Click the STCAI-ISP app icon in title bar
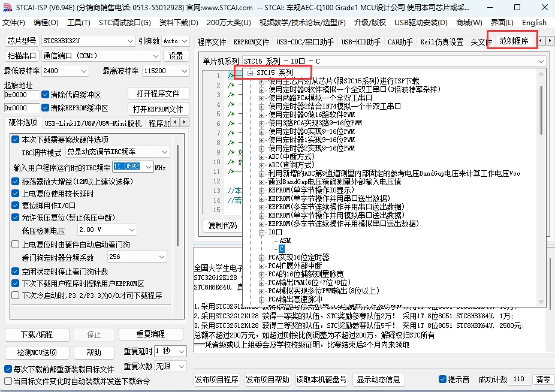Screen dimensions: 555x392 [7, 7]
